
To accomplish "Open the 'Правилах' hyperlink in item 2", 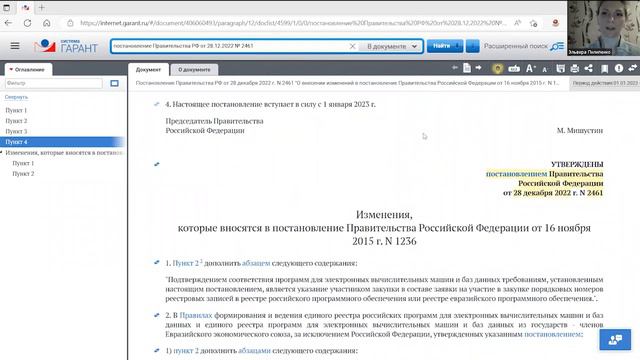I will (x=196, y=316).
